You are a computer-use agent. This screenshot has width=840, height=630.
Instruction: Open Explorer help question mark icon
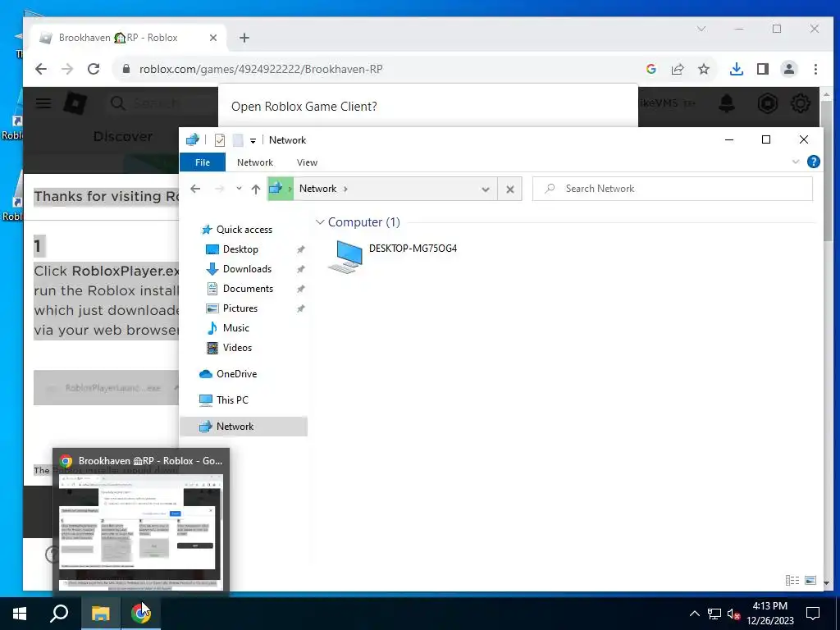coord(813,162)
